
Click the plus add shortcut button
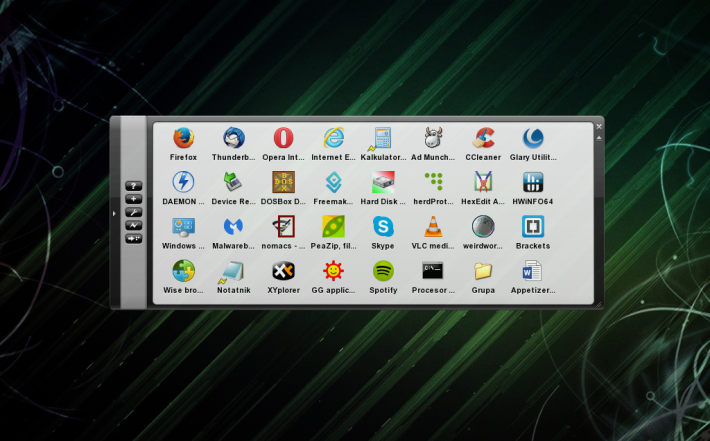[x=134, y=199]
